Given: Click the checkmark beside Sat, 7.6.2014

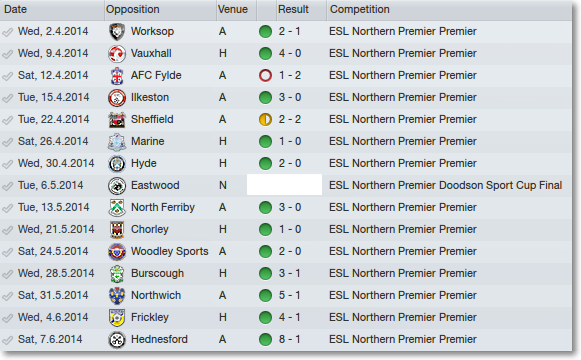Looking at the screenshot, I should [7, 340].
